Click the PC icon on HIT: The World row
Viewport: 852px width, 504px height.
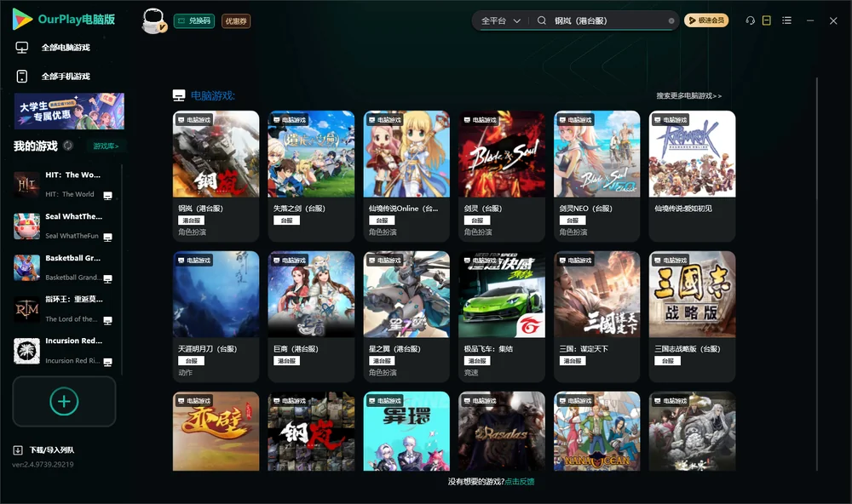(107, 196)
